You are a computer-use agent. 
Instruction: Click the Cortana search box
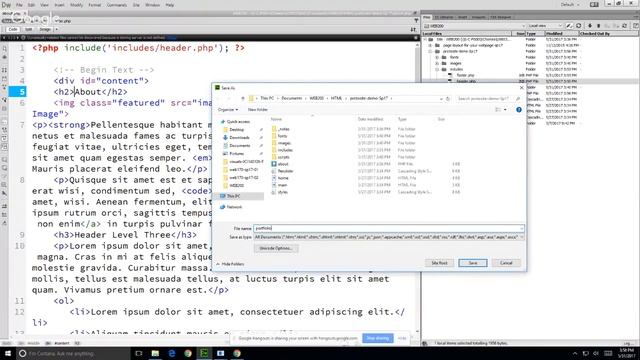73,353
